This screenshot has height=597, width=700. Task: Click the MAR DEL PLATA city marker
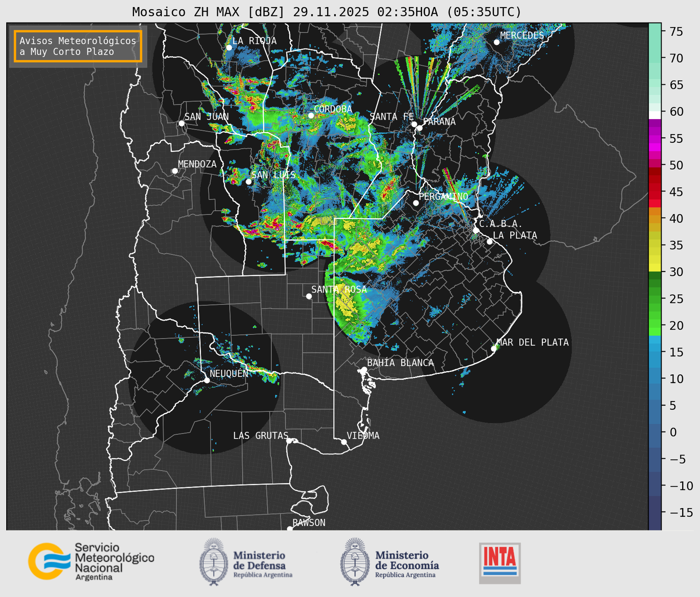click(494, 349)
